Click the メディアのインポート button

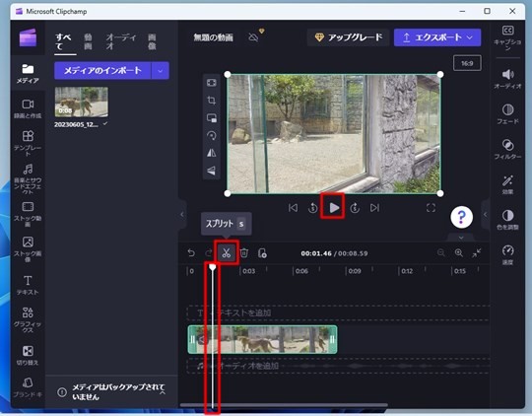(102, 70)
